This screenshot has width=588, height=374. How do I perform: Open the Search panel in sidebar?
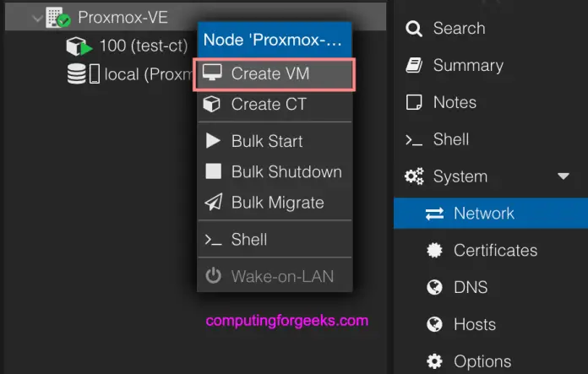coord(459,28)
